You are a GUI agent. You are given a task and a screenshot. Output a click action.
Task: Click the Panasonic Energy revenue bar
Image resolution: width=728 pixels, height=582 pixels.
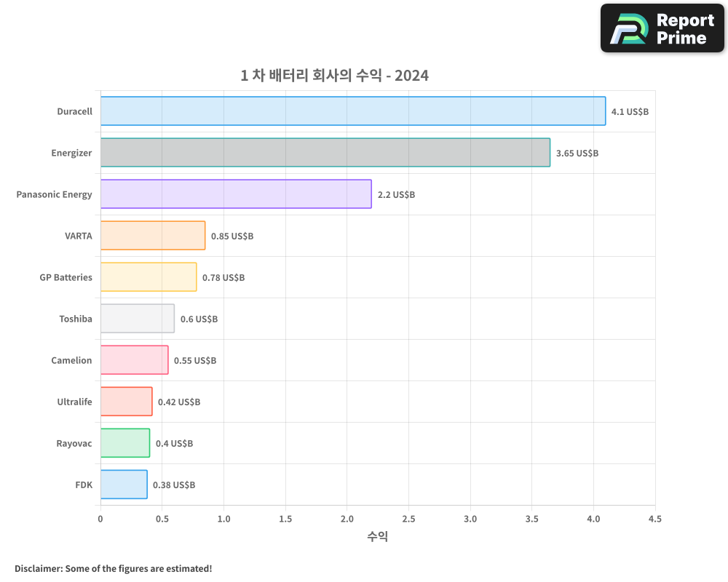(237, 194)
